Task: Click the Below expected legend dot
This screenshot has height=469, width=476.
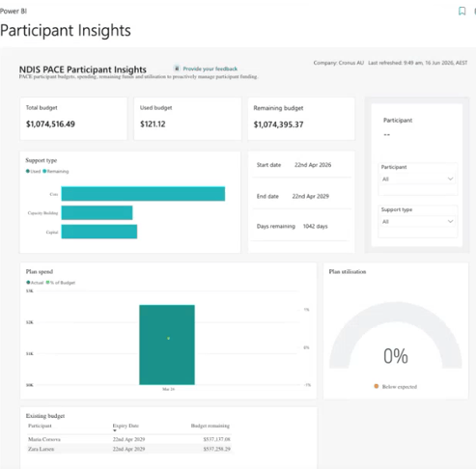Action: pyautogui.click(x=377, y=386)
